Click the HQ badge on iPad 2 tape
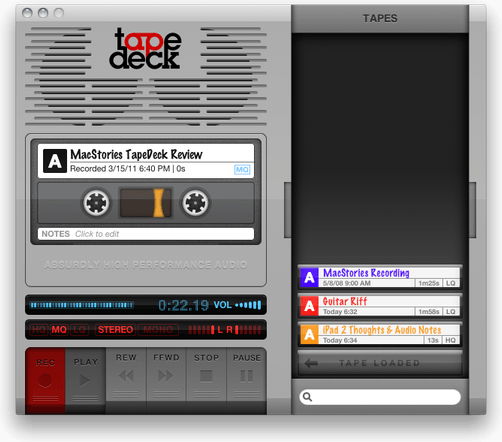Screen dimensions: 502x442 pos(450,340)
